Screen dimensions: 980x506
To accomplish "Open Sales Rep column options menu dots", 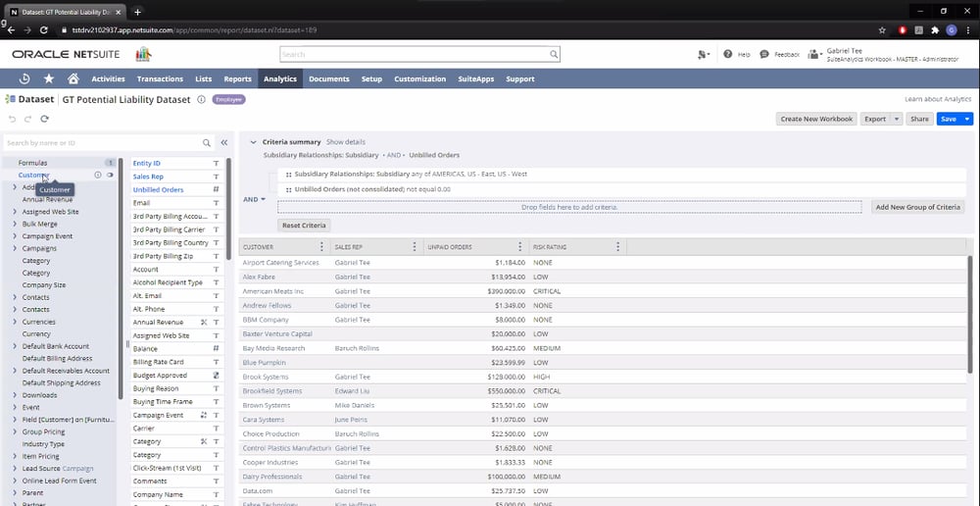I will (x=415, y=247).
